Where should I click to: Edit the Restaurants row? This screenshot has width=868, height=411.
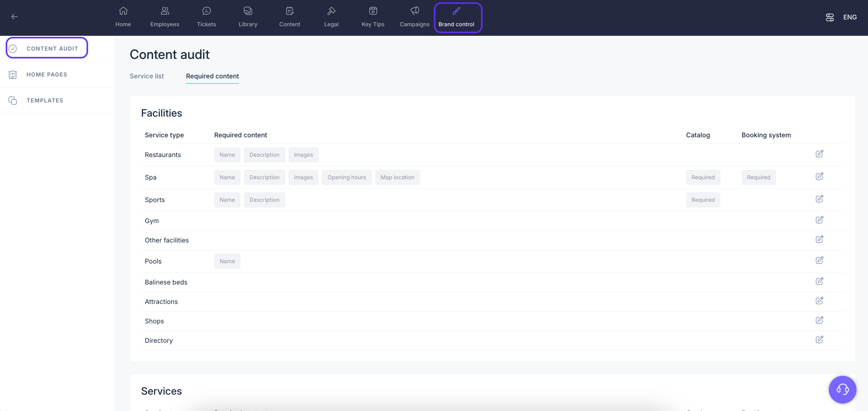819,154
